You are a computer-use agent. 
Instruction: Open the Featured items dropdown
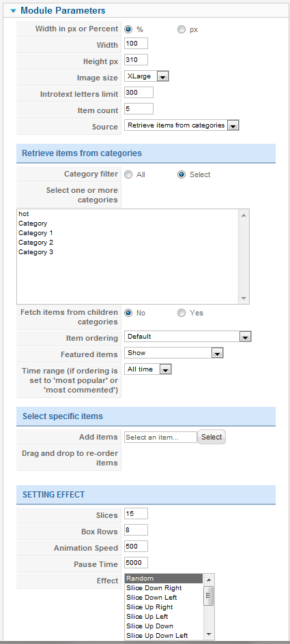coord(173,353)
